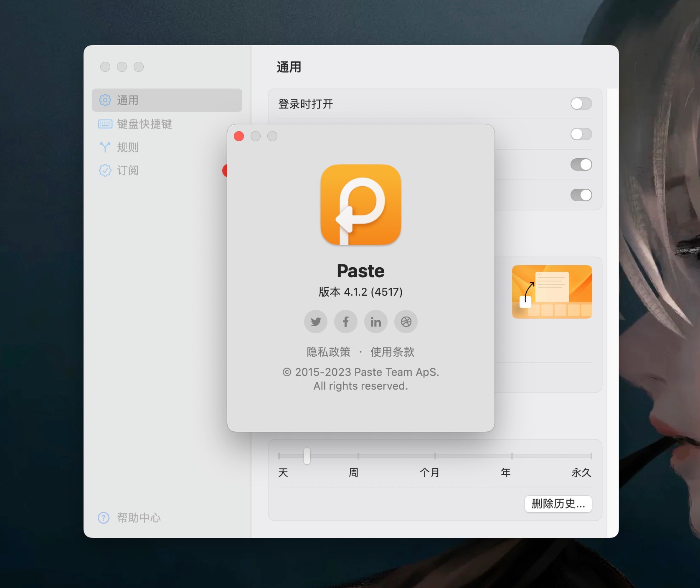Open the Dribbble link in About window
The height and width of the screenshot is (588, 700).
pyautogui.click(x=406, y=322)
